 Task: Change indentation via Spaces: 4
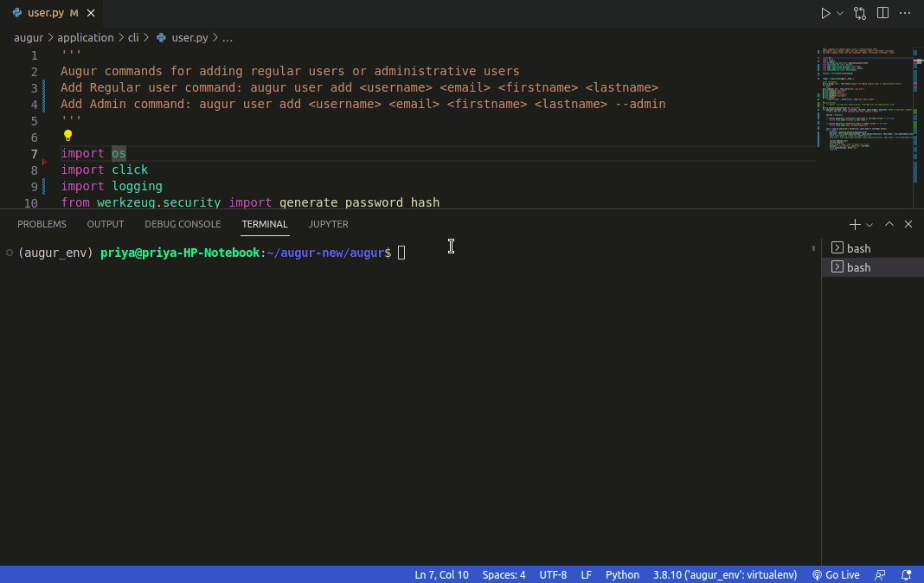point(504,574)
